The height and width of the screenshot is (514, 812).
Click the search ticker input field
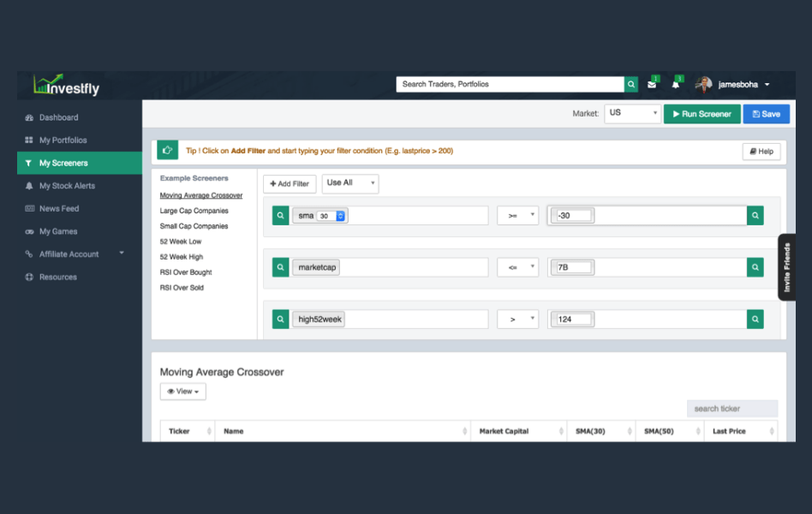click(732, 409)
